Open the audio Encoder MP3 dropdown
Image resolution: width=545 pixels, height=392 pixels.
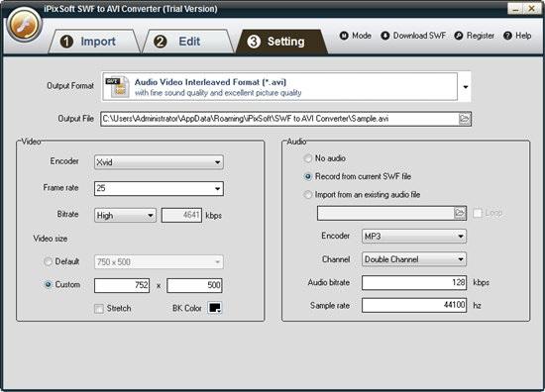414,237
